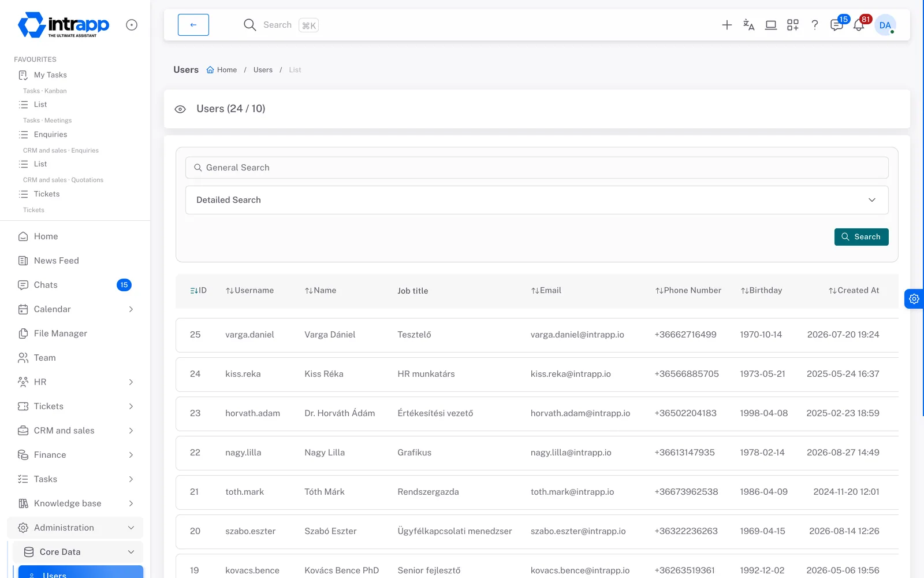Open the floating settings gear panel

click(914, 299)
